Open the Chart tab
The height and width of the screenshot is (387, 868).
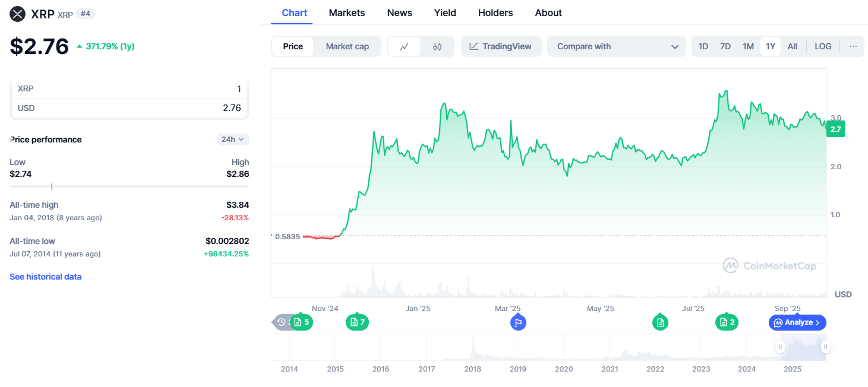click(295, 12)
